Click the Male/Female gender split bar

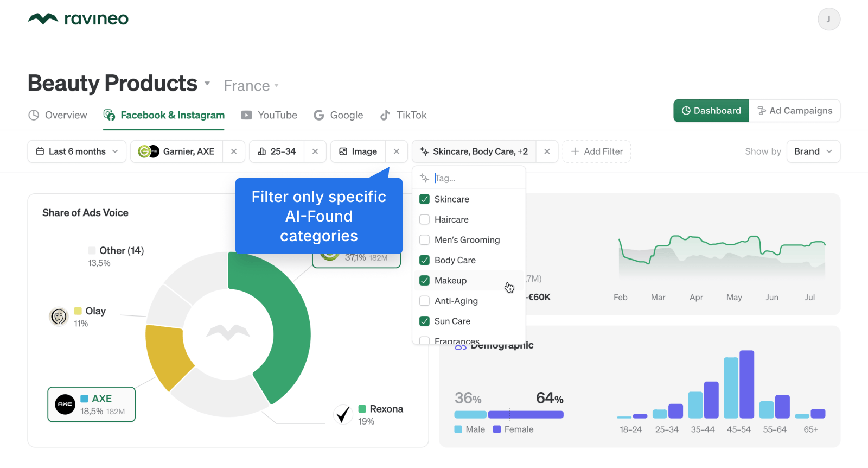509,415
